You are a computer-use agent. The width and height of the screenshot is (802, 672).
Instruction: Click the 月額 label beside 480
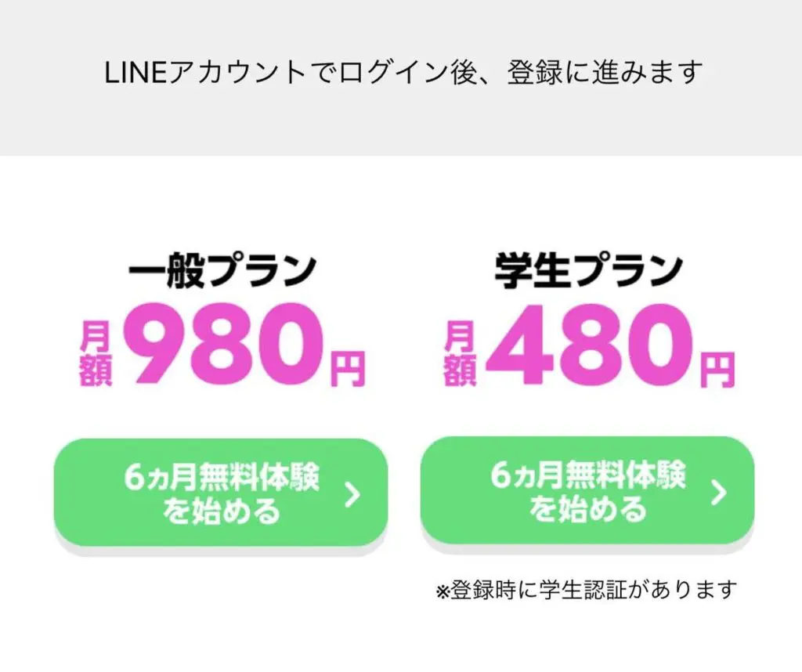[x=460, y=353]
